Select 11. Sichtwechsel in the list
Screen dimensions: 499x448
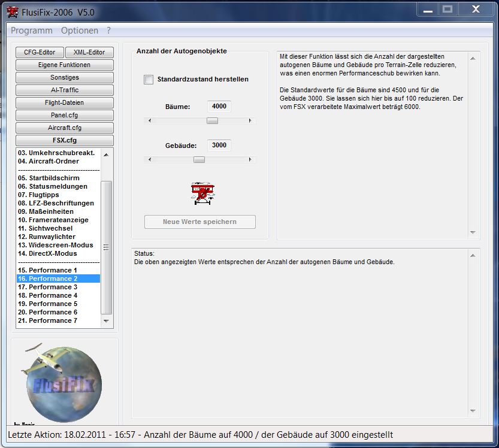(58, 228)
